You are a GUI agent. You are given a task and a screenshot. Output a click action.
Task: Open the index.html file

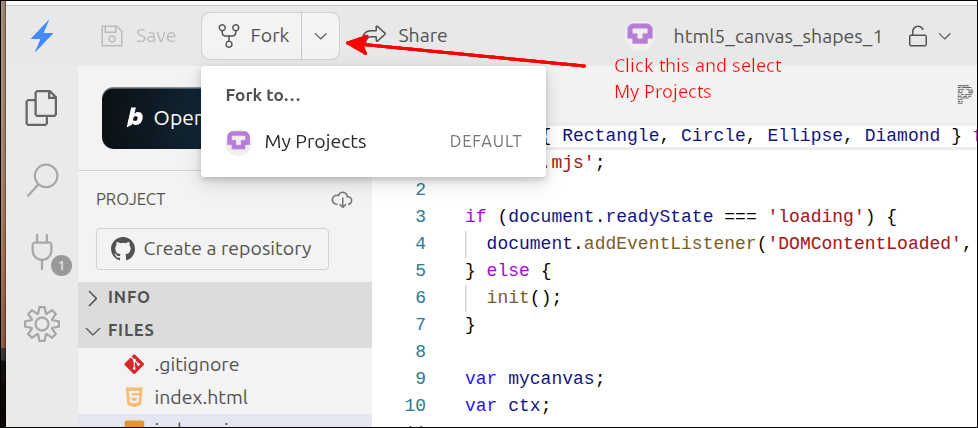click(200, 397)
